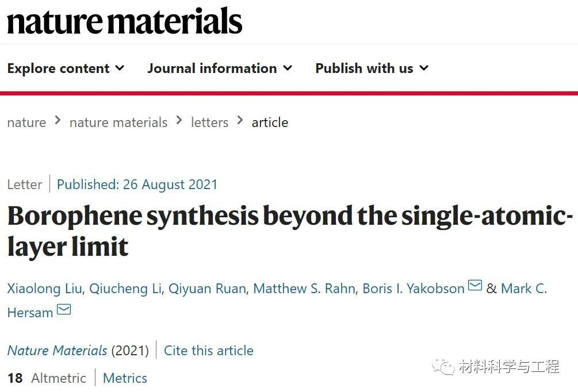Click author Xiaolong Liu
The width and height of the screenshot is (578, 392).
[x=44, y=289]
